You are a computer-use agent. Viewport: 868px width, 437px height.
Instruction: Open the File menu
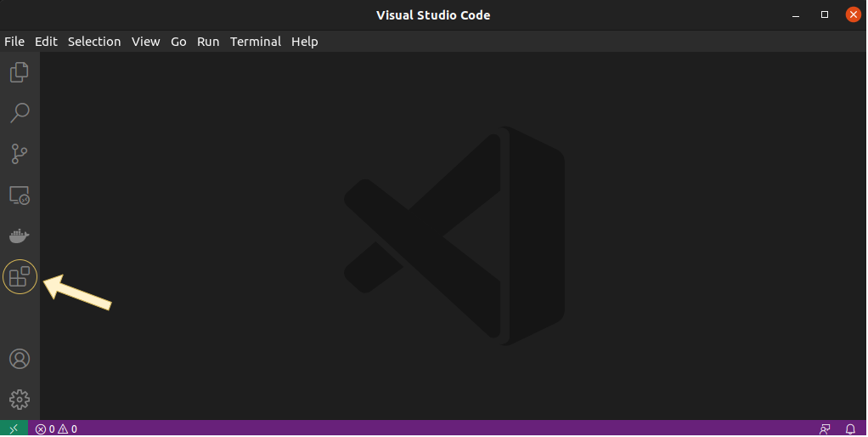point(14,42)
